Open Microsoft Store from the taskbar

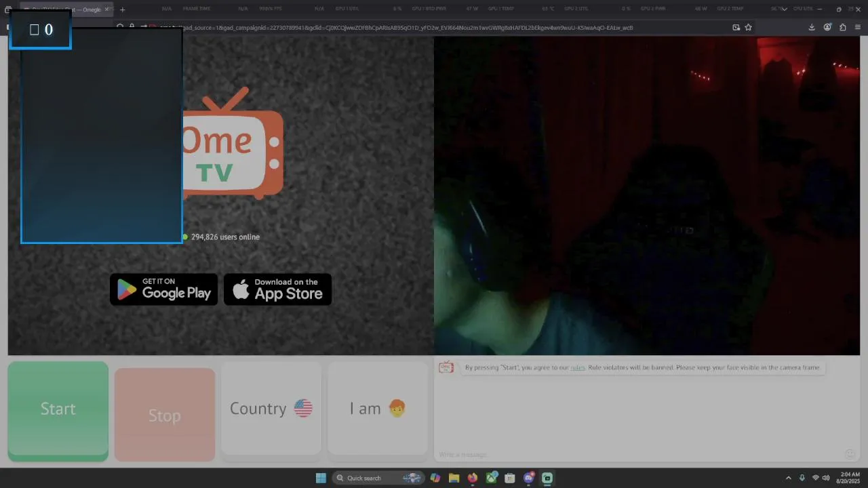click(510, 478)
